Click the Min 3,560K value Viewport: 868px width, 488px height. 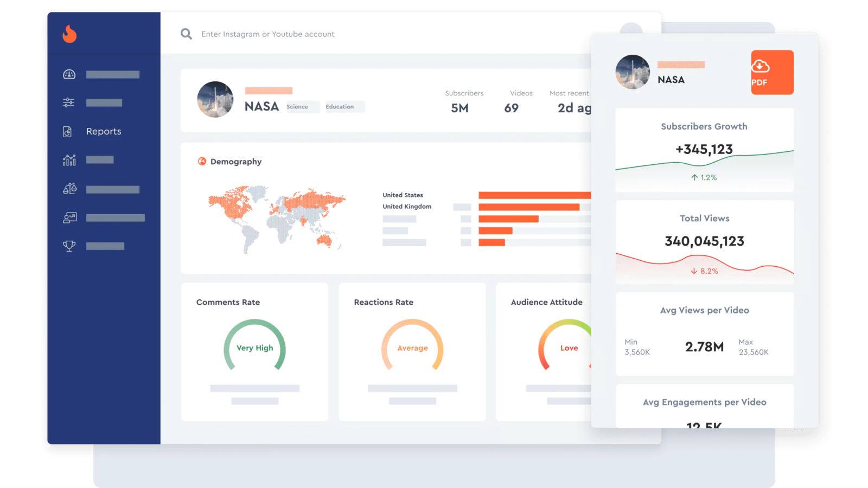[637, 352]
